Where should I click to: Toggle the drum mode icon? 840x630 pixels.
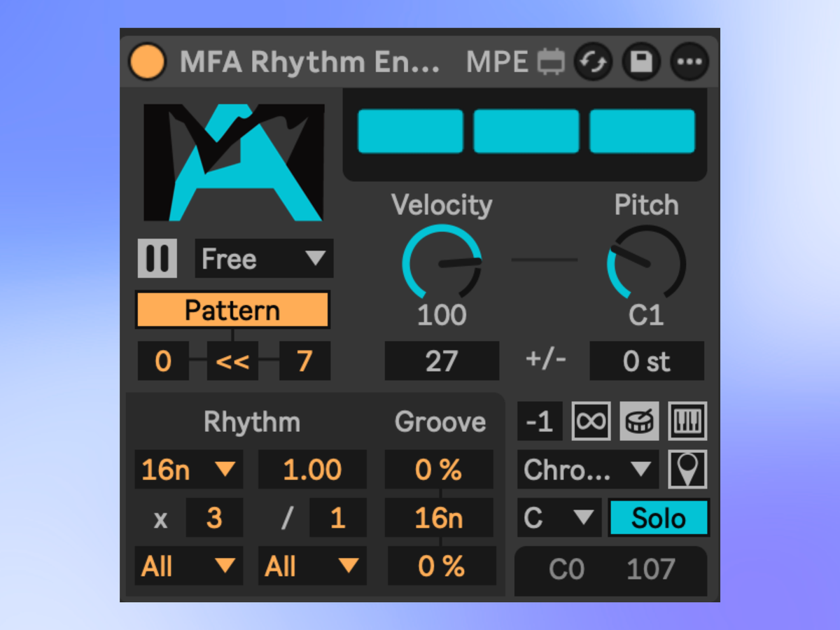pyautogui.click(x=639, y=421)
